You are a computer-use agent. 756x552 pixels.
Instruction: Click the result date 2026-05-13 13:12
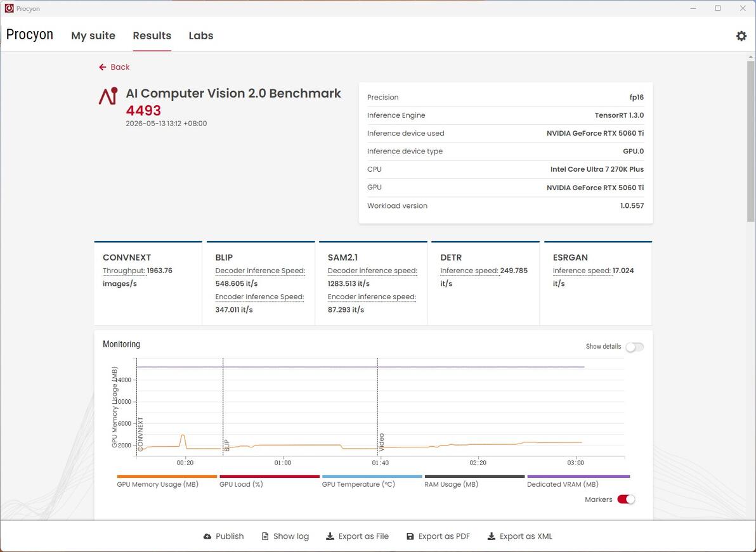pyautogui.click(x=166, y=124)
